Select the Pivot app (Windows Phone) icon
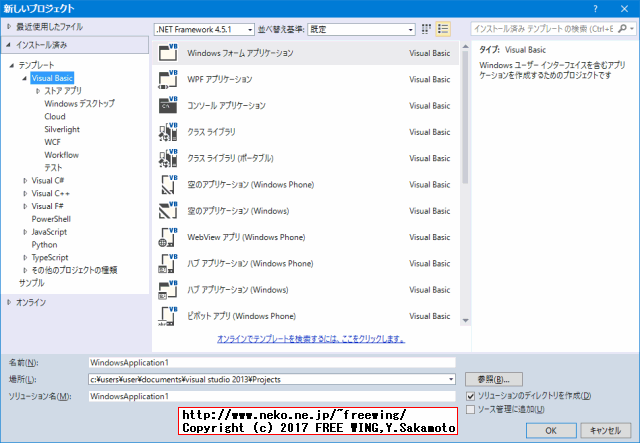The height and width of the screenshot is (443, 640). [x=168, y=316]
